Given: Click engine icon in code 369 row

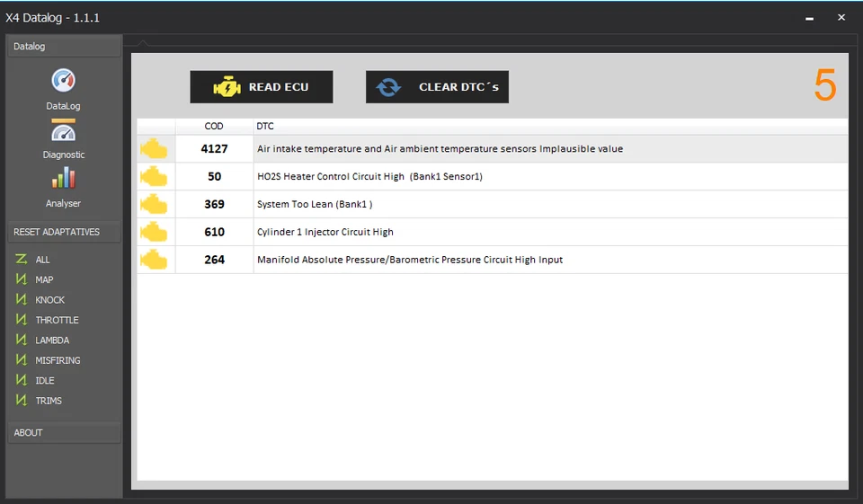Looking at the screenshot, I should pos(154,204).
